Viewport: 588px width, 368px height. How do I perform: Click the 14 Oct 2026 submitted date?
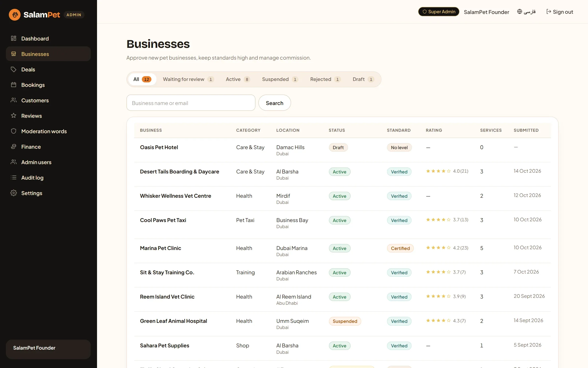[527, 171]
